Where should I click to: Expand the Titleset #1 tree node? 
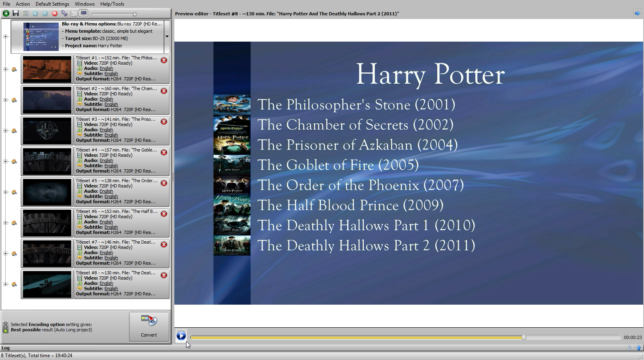6,69
